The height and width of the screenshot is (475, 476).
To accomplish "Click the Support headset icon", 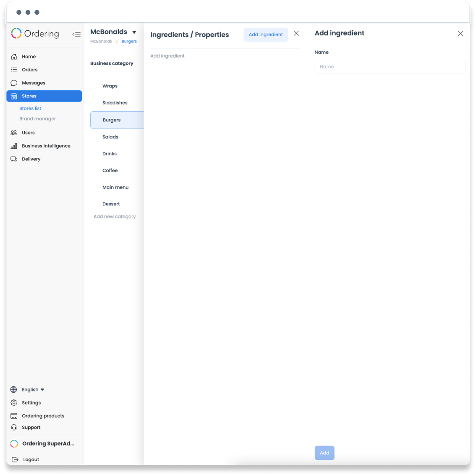I will [x=14, y=427].
